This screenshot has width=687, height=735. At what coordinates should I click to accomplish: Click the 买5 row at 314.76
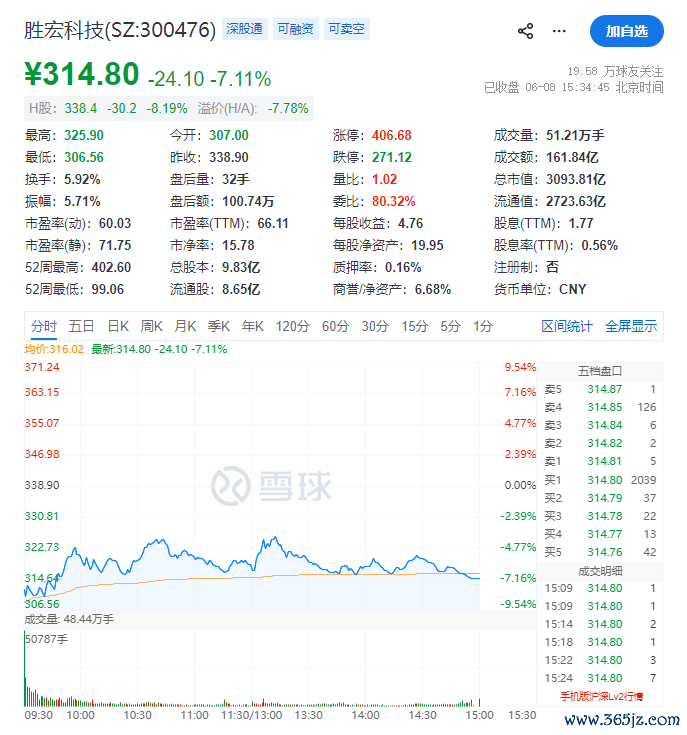[x=600, y=552]
